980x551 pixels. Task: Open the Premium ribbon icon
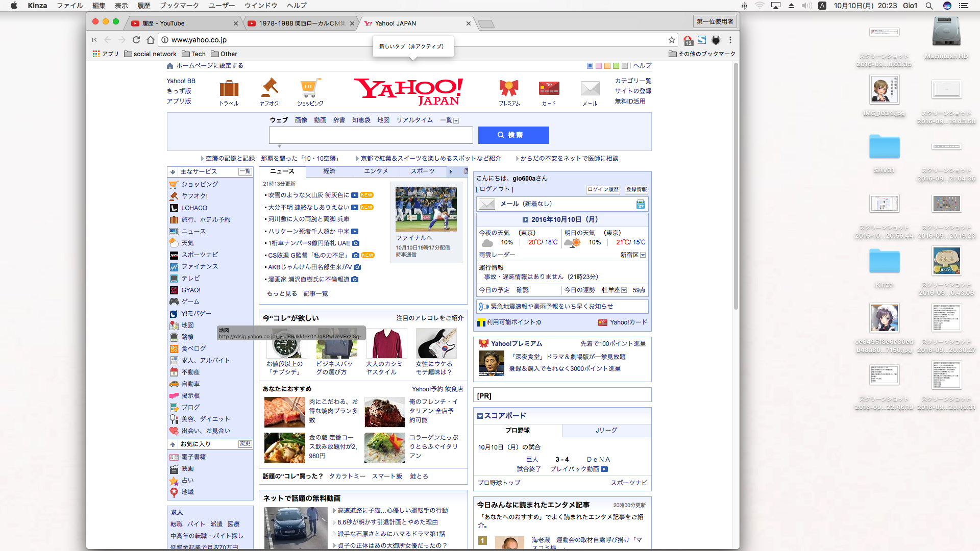click(x=509, y=88)
